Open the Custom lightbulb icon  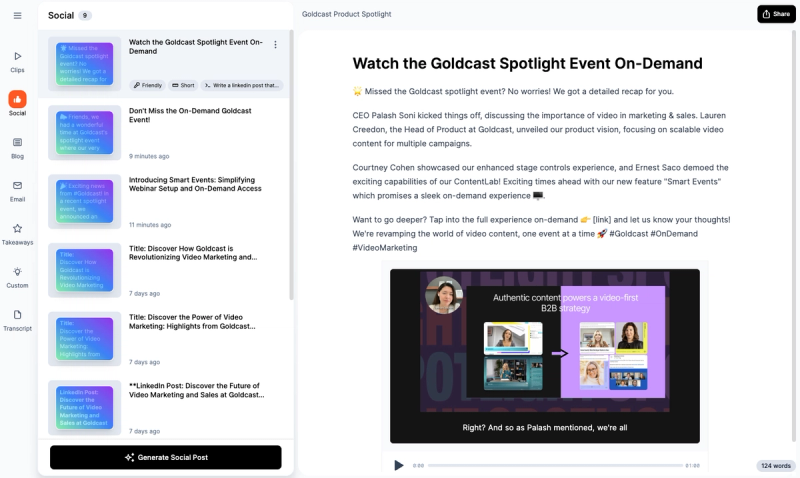click(x=17, y=271)
